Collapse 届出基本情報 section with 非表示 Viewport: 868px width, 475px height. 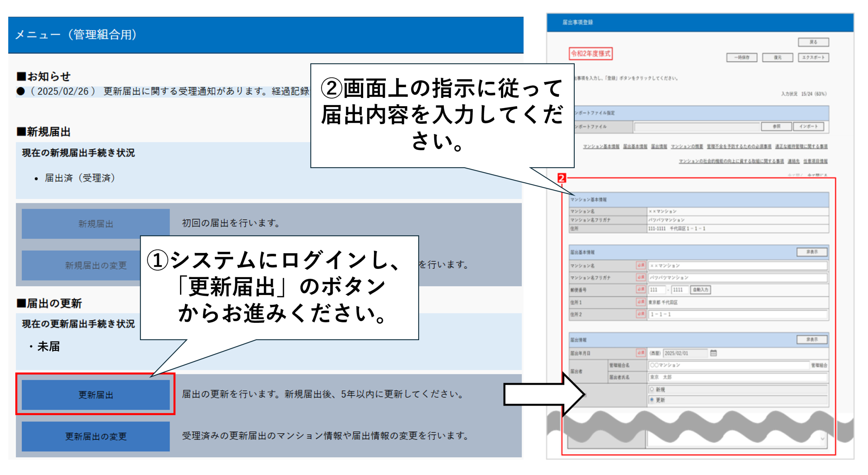tap(811, 252)
